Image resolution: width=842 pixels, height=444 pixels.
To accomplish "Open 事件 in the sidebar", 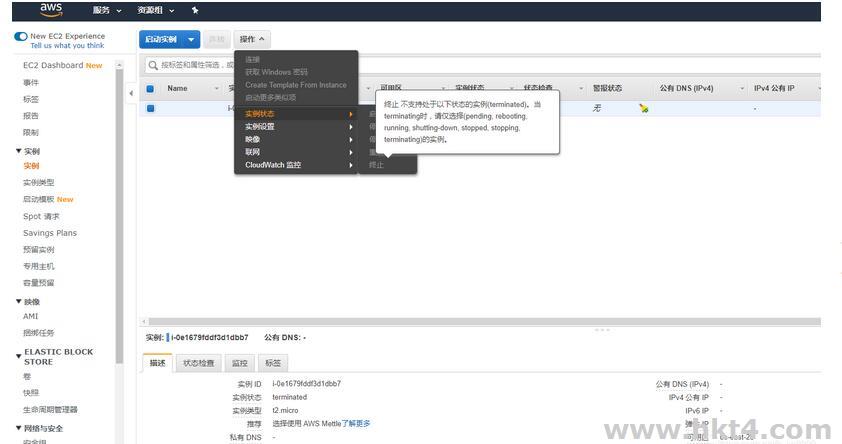I will coord(31,83).
